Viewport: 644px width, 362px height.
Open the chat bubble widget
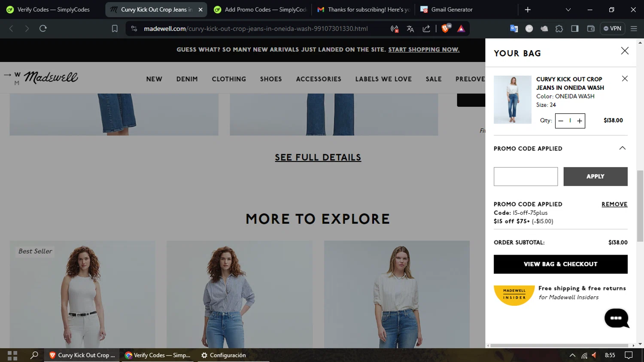coord(617,318)
